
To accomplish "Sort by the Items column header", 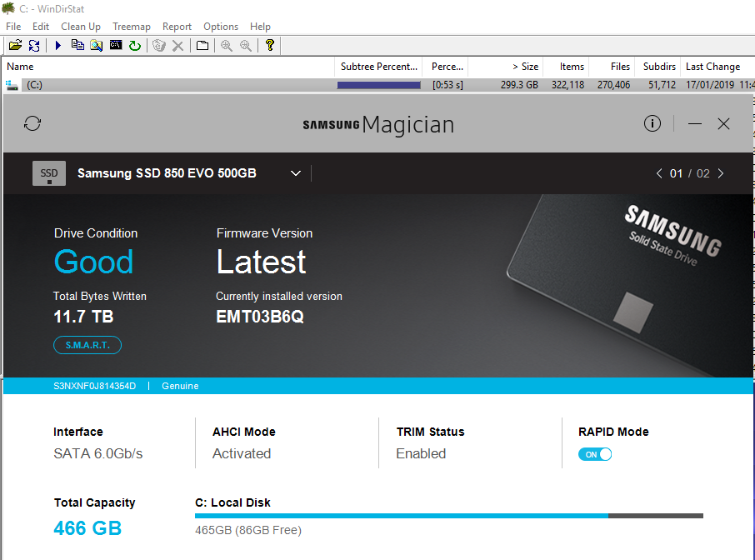I will point(567,67).
